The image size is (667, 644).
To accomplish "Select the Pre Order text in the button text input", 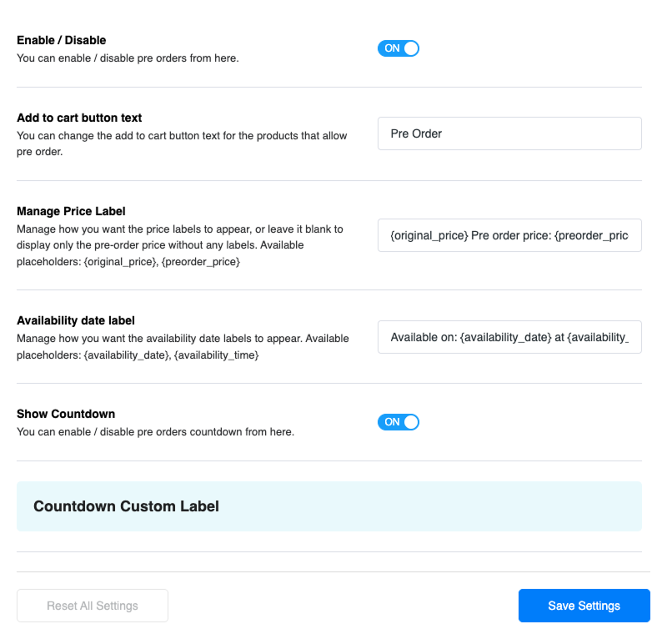I will coord(509,133).
